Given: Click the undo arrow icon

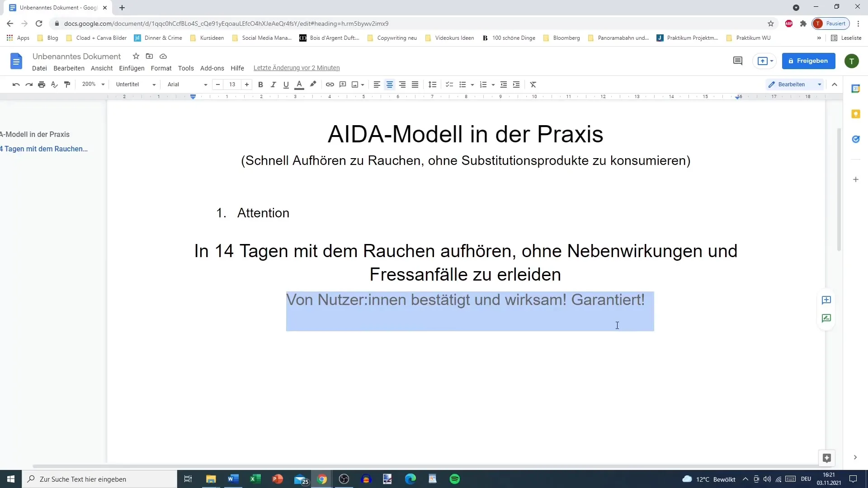Looking at the screenshot, I should pos(16,84).
